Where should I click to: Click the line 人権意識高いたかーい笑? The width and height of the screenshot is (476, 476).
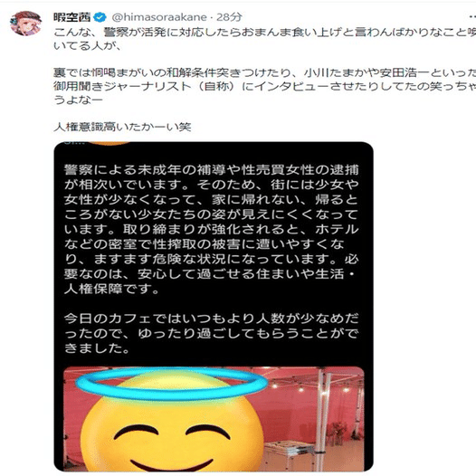(x=122, y=127)
